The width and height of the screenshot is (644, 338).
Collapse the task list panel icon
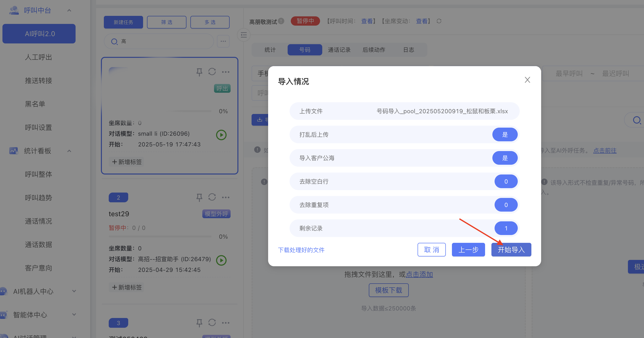pyautogui.click(x=244, y=35)
